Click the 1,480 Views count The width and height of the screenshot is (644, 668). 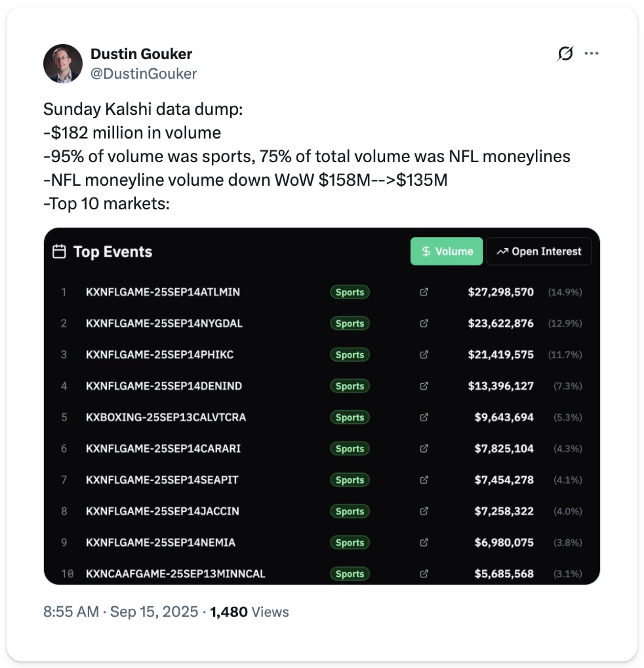tap(250, 612)
